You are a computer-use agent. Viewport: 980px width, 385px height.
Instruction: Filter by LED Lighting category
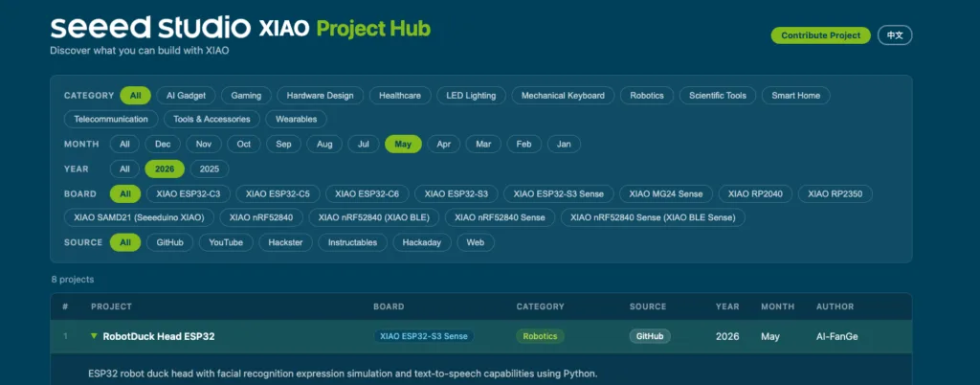pyautogui.click(x=471, y=96)
